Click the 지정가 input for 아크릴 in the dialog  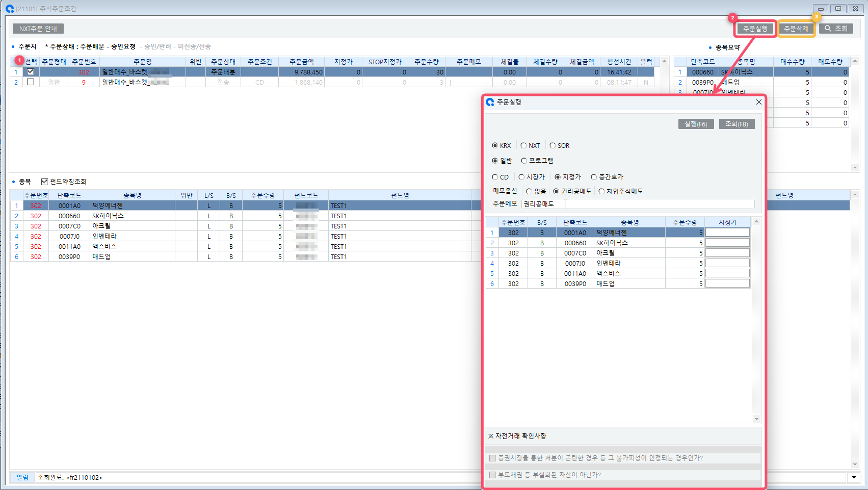coord(727,253)
